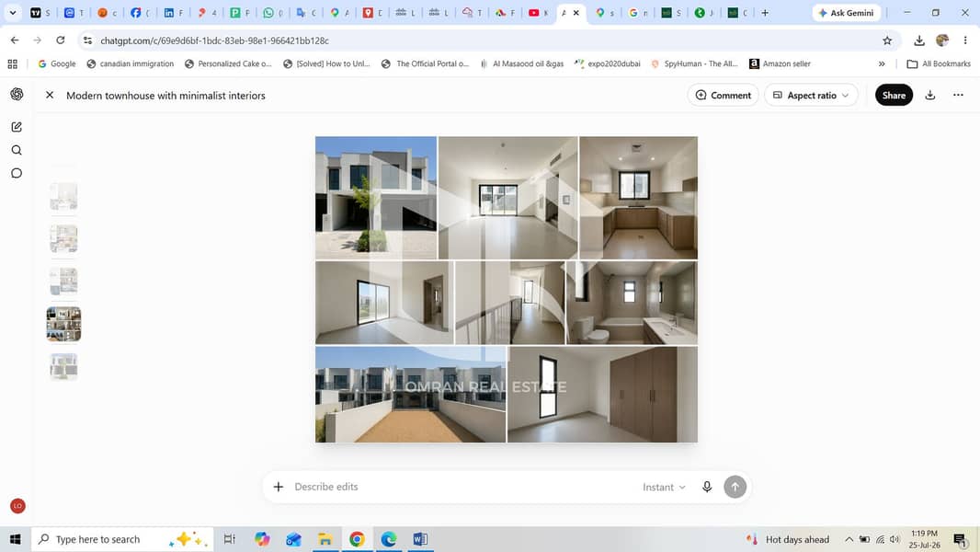Open the Aspect ratio dropdown
The image size is (980, 552).
(811, 95)
